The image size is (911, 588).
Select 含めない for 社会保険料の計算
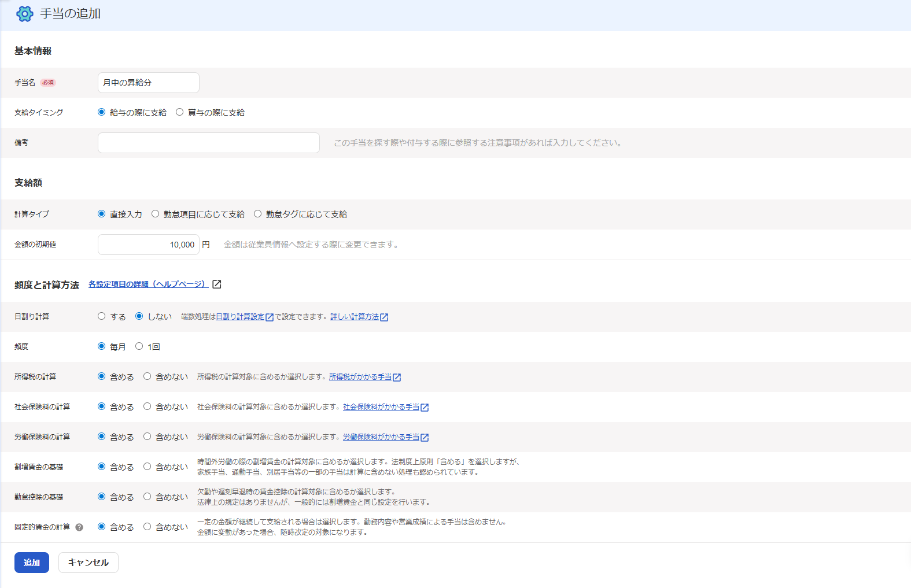click(x=147, y=406)
